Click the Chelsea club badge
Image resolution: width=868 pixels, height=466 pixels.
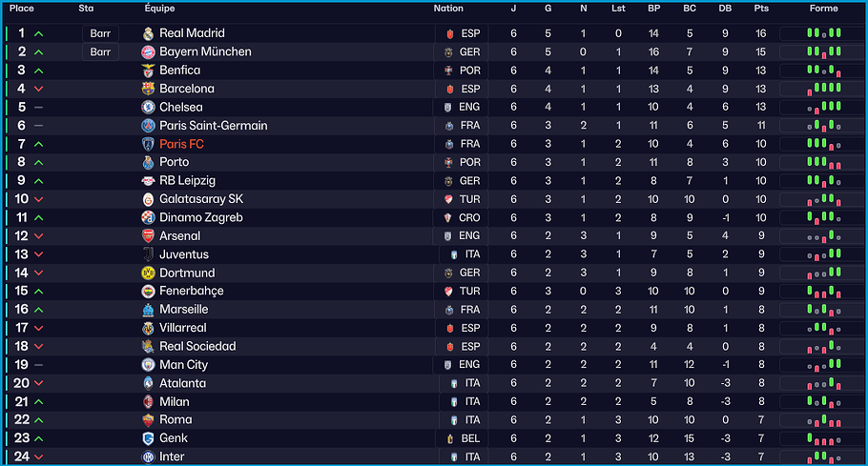click(148, 107)
